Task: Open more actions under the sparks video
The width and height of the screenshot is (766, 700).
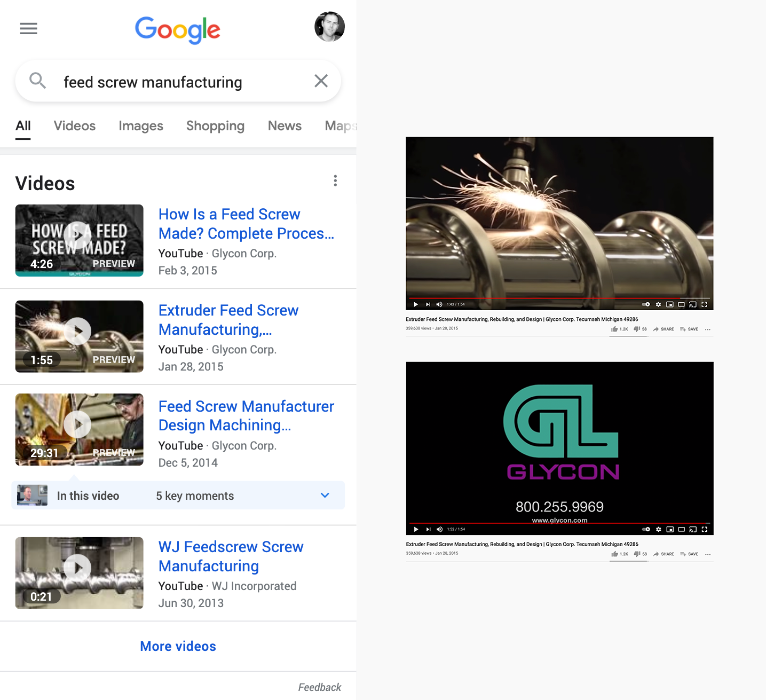Action: pos(708,329)
